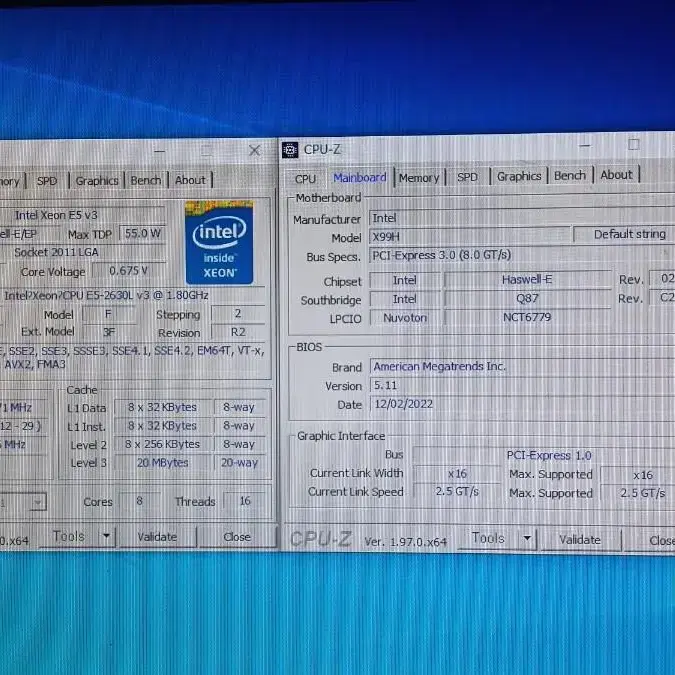Click Close button in left CPU-Z window
The width and height of the screenshot is (675, 675).
237,537
